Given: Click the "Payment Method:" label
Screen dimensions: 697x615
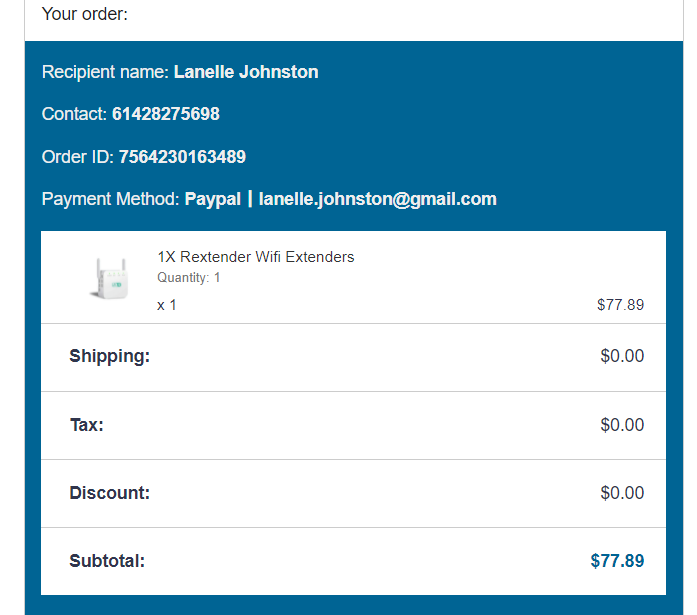Looking at the screenshot, I should click(111, 199).
